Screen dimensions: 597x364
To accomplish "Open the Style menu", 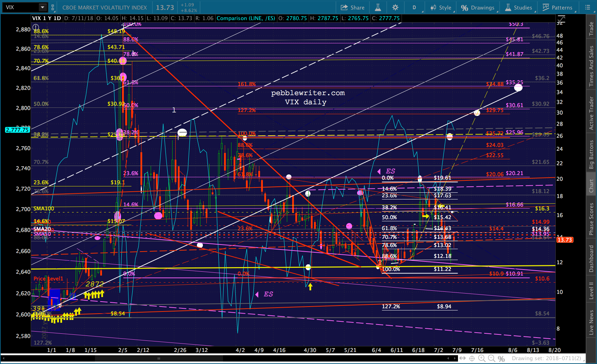I will pyautogui.click(x=441, y=7).
